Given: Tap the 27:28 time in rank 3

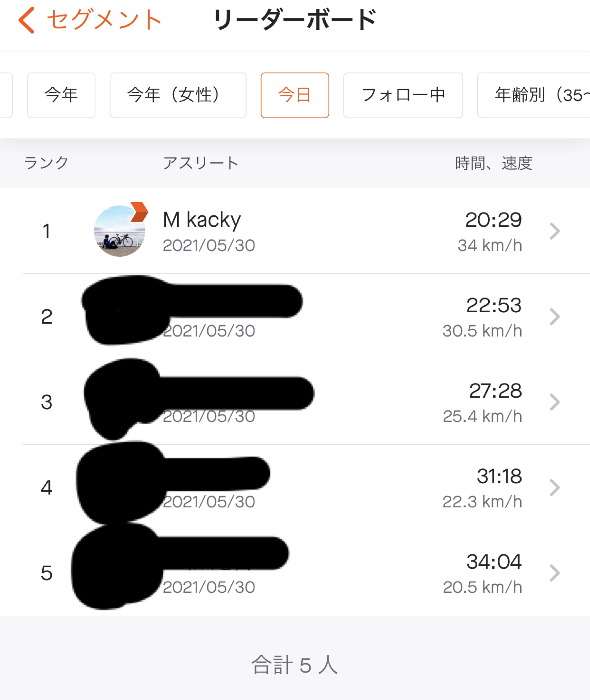Looking at the screenshot, I should click(x=495, y=391).
